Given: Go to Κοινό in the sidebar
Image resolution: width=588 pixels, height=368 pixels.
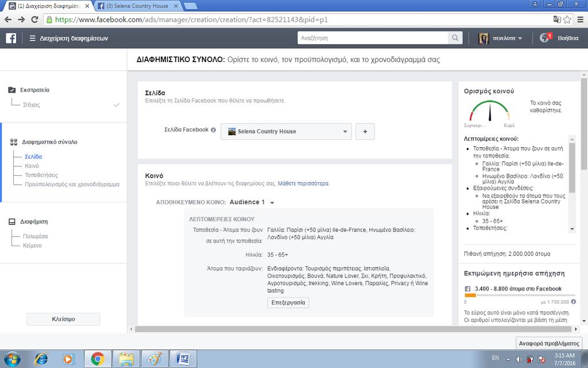Looking at the screenshot, I should pos(32,166).
